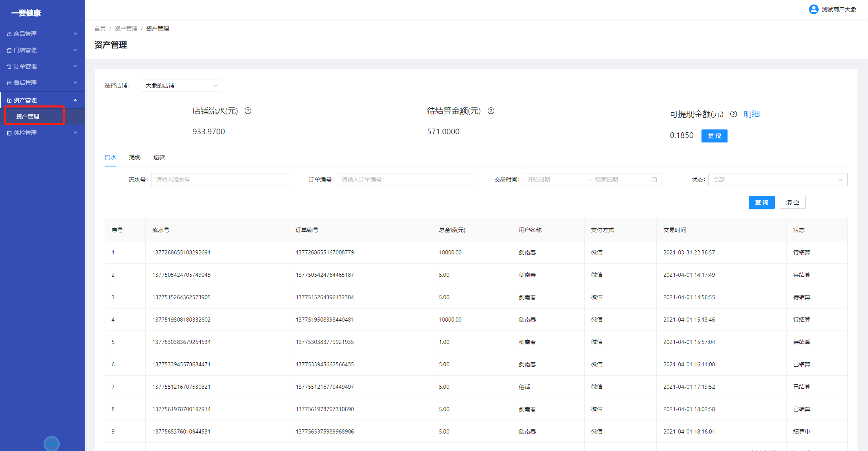868x451 pixels.
Task: Click the 0.1850 withdrawable amount value
Action: tap(682, 135)
